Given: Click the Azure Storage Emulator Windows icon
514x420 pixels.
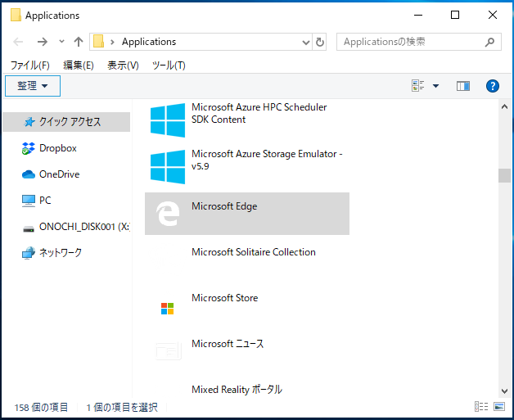Looking at the screenshot, I should (168, 167).
